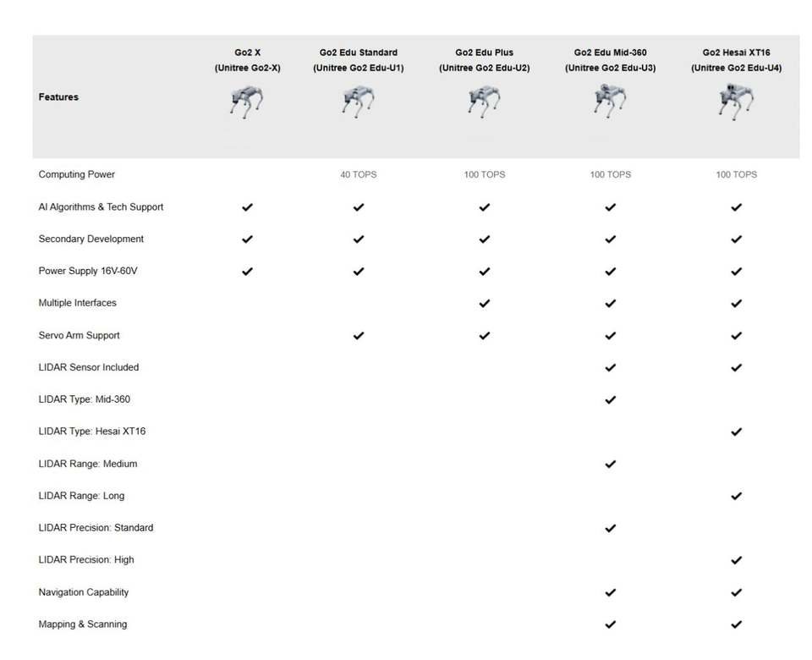The width and height of the screenshot is (812, 660).
Task: Click Go2 Edu Standard Servo Arm Support checkmark
Action: coord(359,336)
